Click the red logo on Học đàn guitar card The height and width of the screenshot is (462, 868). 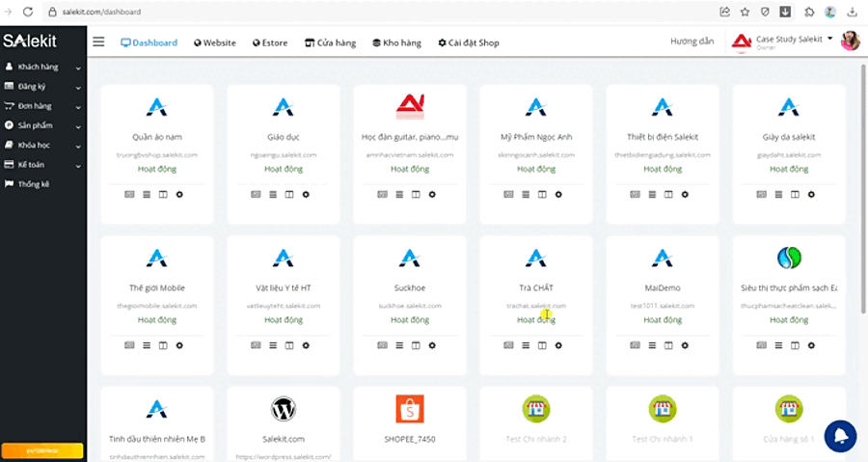410,106
